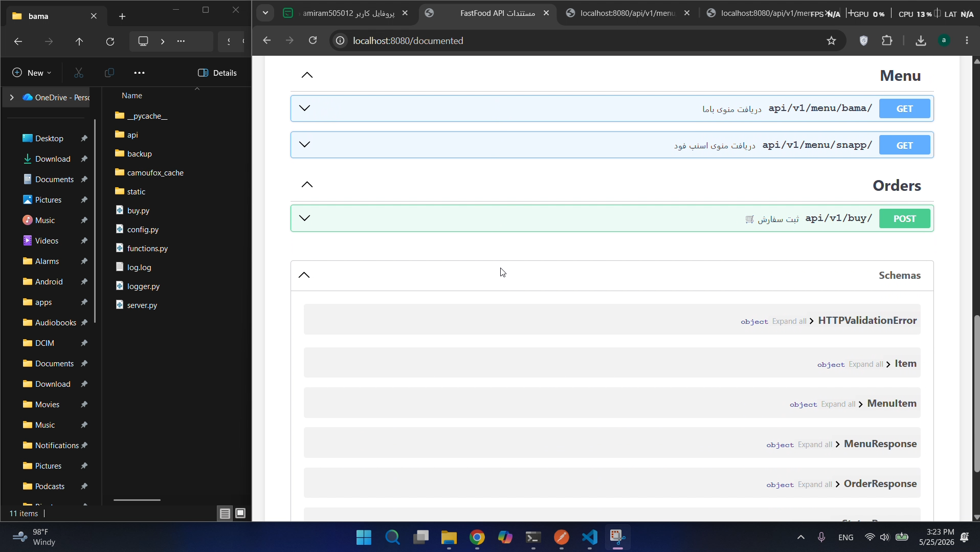Click the Swagger page vertical scrollbar
Image resolution: width=980 pixels, height=552 pixels.
976,394
